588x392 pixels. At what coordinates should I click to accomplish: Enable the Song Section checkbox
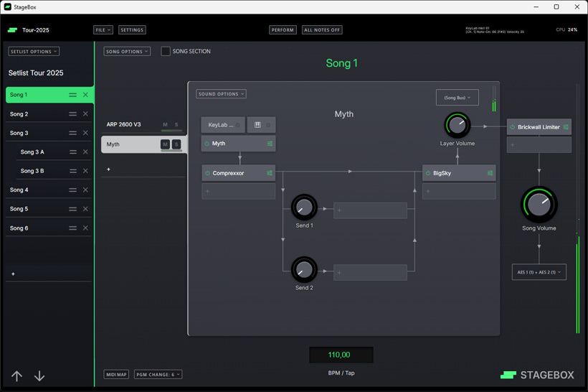pyautogui.click(x=166, y=51)
